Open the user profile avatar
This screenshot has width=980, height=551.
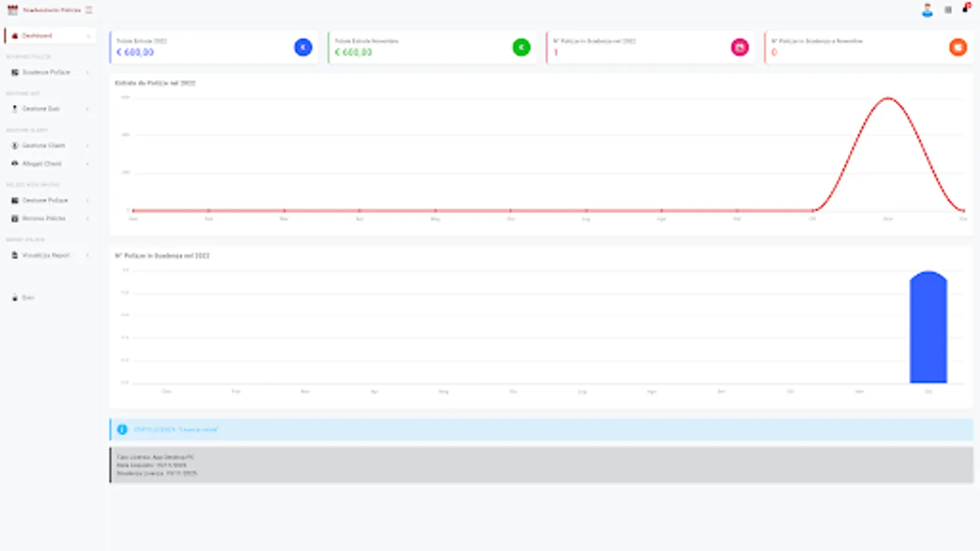pyautogui.click(x=927, y=10)
